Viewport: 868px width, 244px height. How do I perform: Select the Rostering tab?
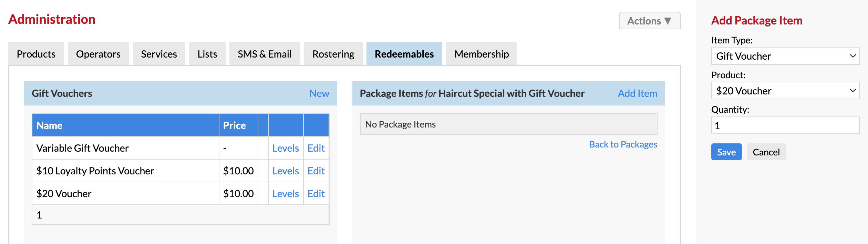point(333,54)
